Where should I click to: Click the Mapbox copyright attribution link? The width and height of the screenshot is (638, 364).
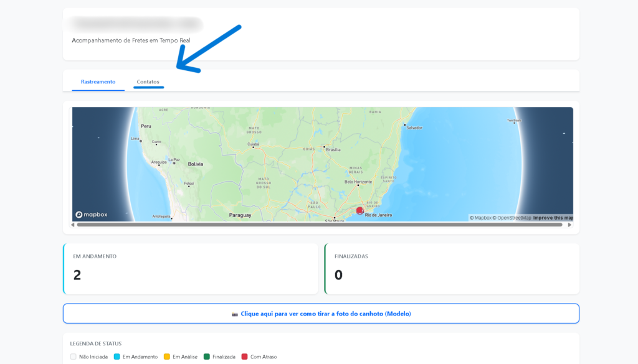coord(480,218)
